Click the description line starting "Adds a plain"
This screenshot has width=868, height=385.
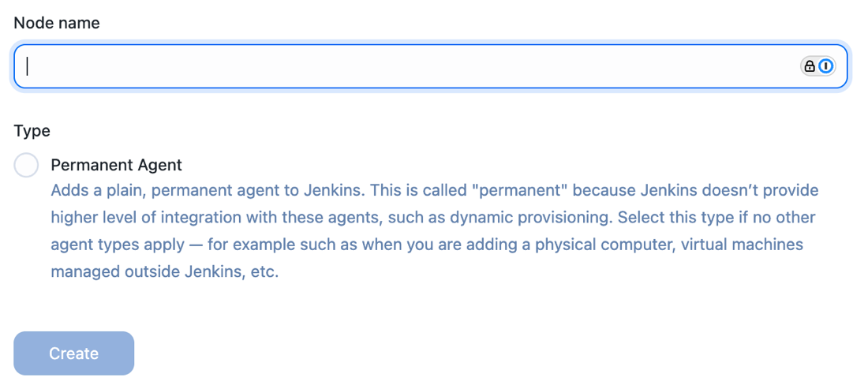coord(435,190)
